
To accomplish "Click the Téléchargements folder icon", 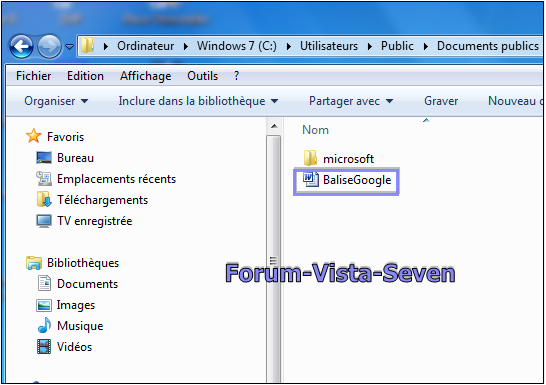I will [x=44, y=199].
